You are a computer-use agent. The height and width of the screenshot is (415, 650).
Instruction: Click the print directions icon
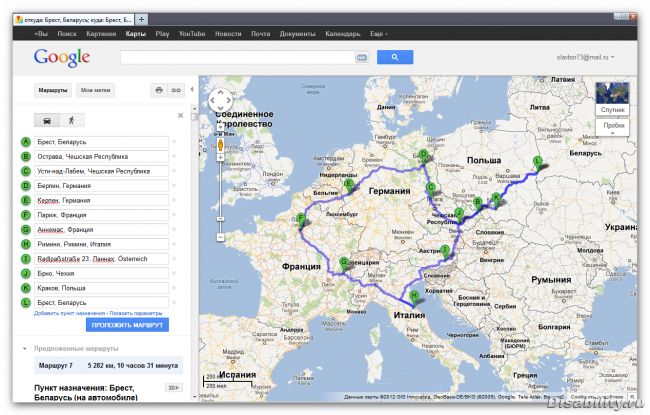(x=158, y=90)
